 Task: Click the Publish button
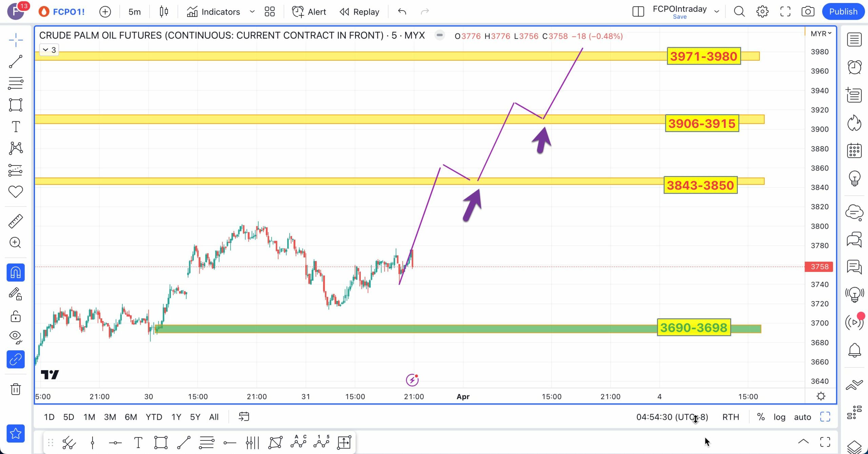[843, 12]
